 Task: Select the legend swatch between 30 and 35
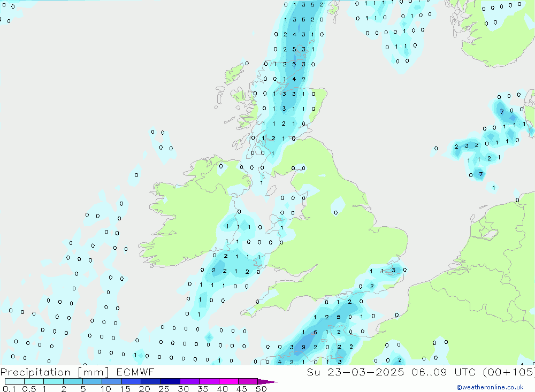190,381
